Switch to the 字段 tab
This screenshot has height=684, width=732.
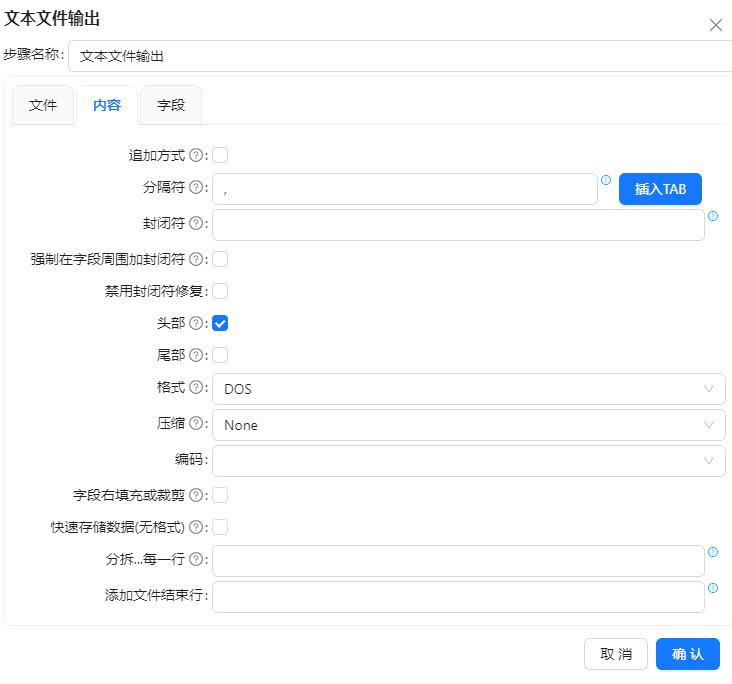(171, 105)
